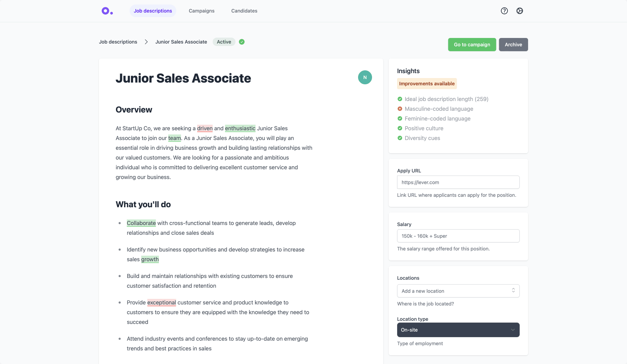Click the breadcrumb chevron separator arrow
Screen dimensions: 627x364
[x=146, y=42]
